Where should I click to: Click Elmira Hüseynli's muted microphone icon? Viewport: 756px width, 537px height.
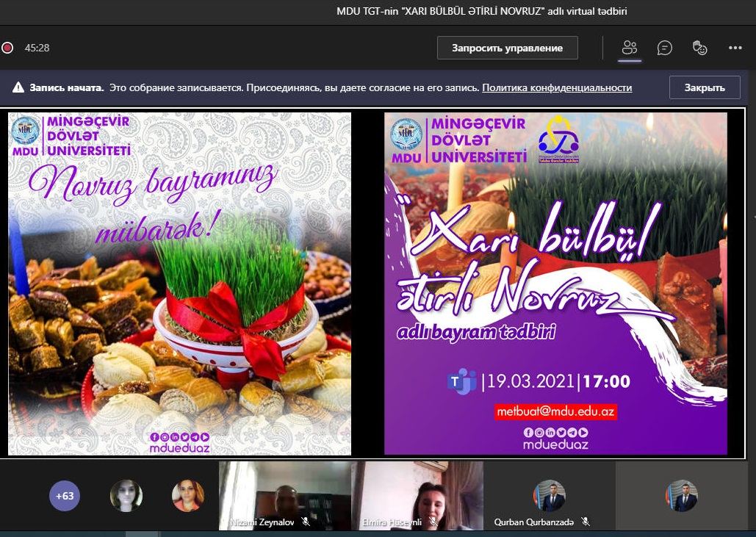pyautogui.click(x=433, y=522)
